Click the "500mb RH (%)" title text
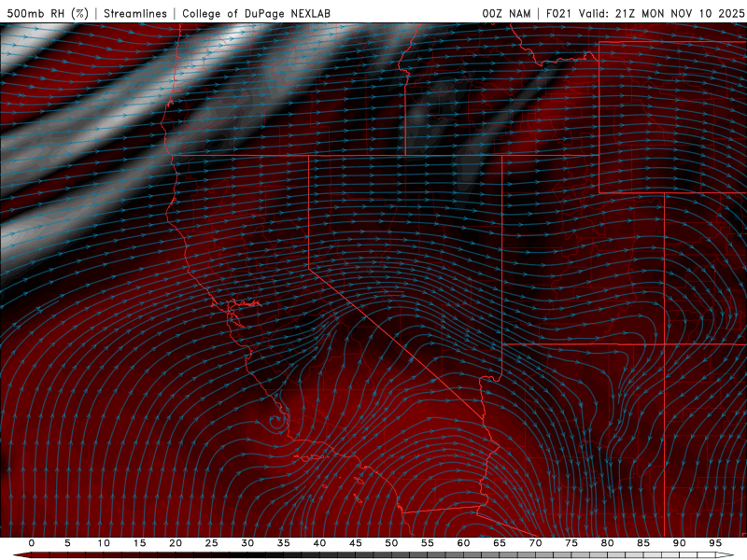 (x=48, y=13)
